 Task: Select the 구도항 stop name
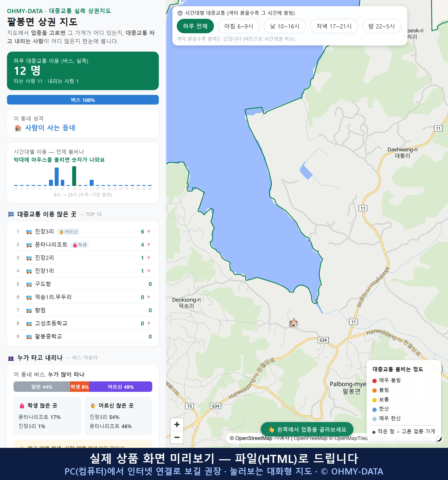pyautogui.click(x=43, y=284)
